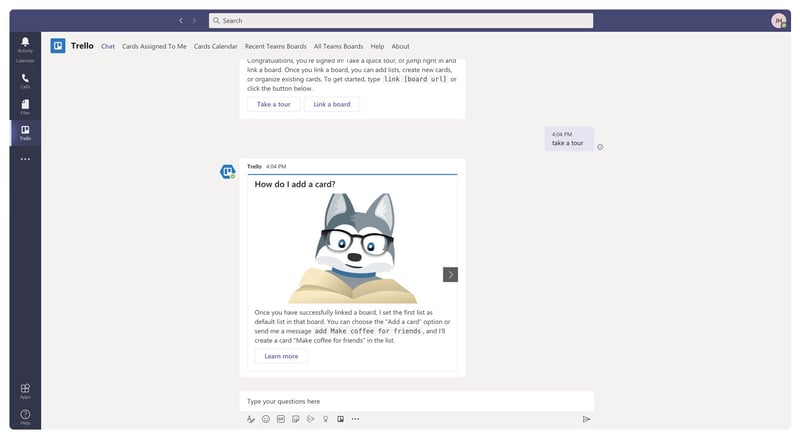
Task: Click the emoji picker icon
Action: 266,419
